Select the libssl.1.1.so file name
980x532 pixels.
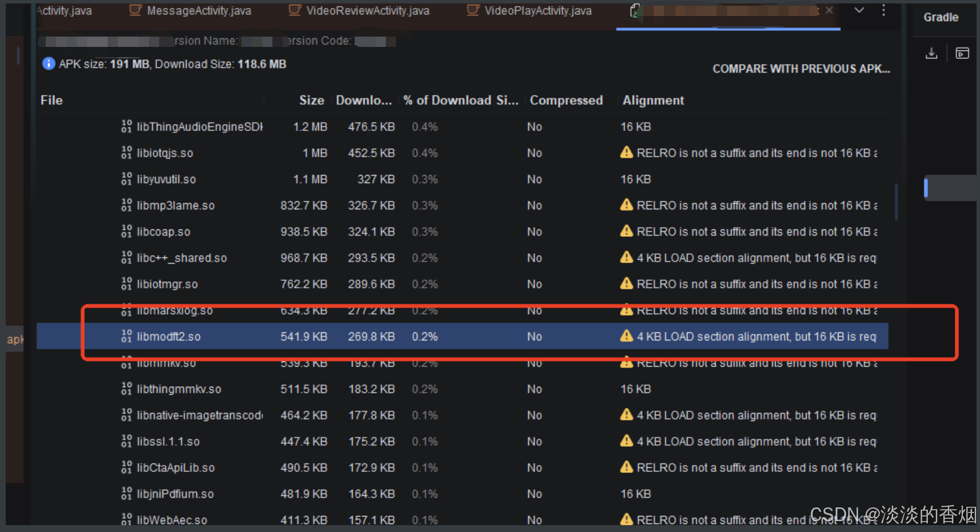(x=168, y=442)
